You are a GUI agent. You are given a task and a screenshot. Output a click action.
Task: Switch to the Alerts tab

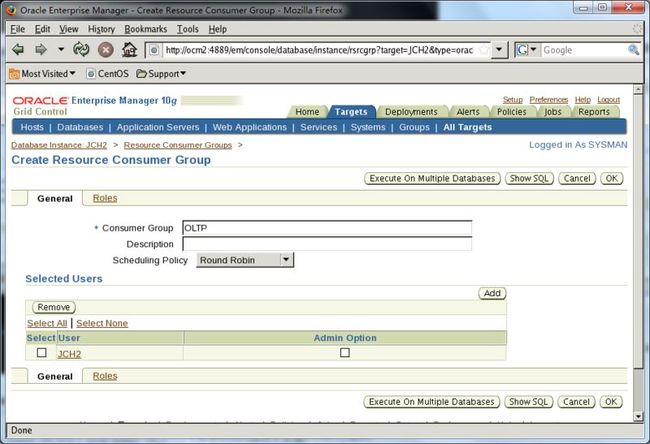(468, 112)
